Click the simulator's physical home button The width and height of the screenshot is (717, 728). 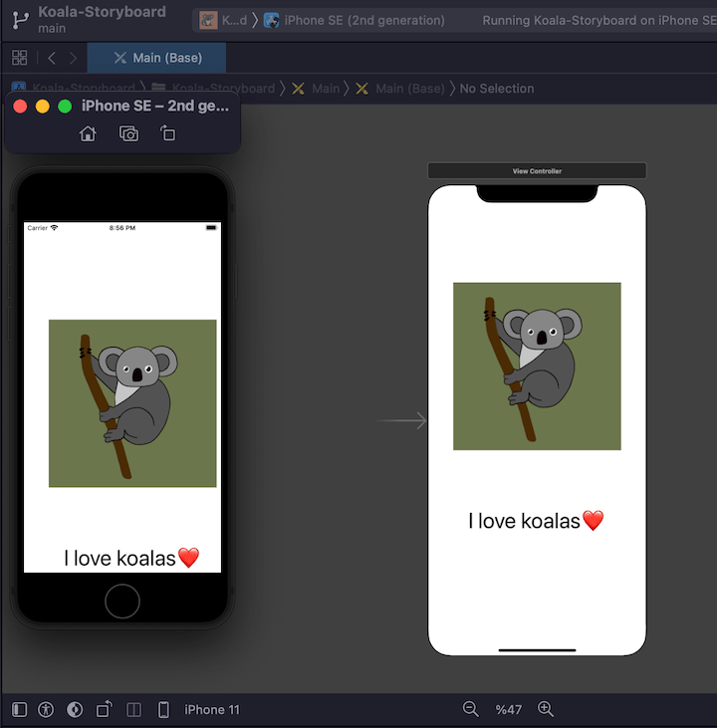122,602
